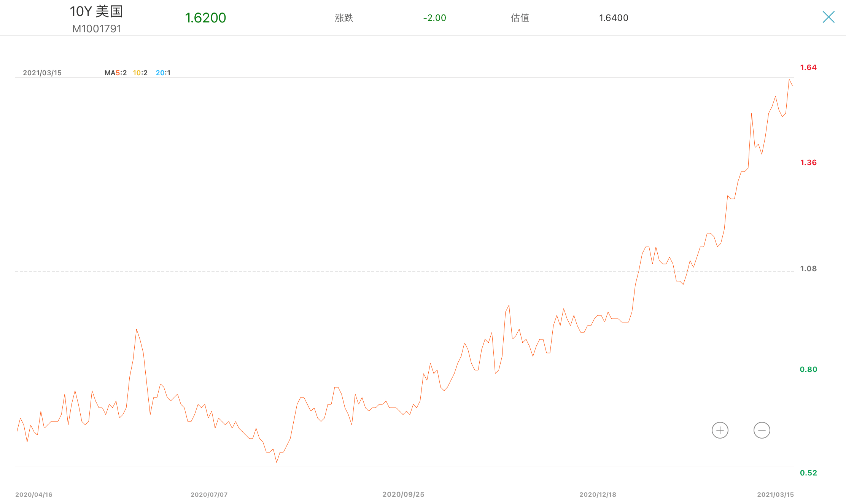The height and width of the screenshot is (504, 846).
Task: Zoom out using the minus circle icon
Action: click(x=762, y=430)
